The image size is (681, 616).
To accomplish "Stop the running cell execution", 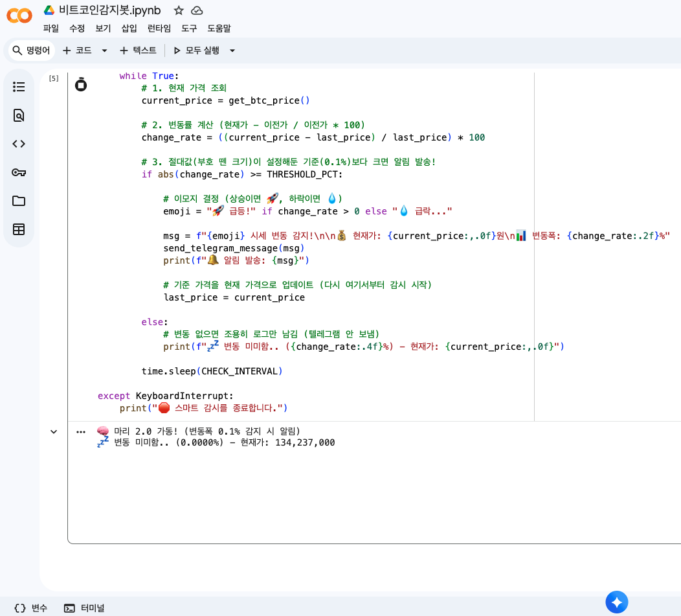I will click(x=81, y=85).
